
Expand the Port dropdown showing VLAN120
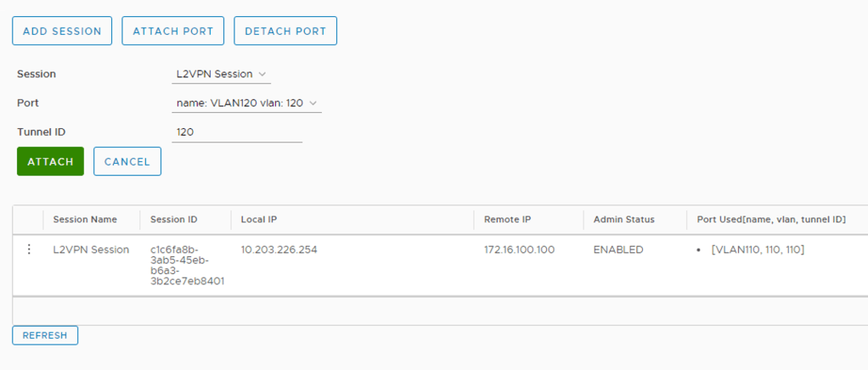click(x=246, y=103)
